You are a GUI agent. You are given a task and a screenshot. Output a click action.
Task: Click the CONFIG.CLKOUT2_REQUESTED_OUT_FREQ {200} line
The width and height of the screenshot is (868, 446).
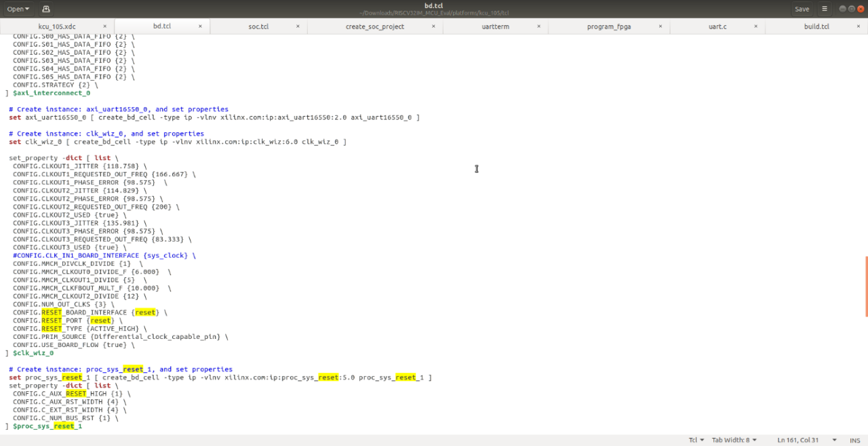point(96,207)
